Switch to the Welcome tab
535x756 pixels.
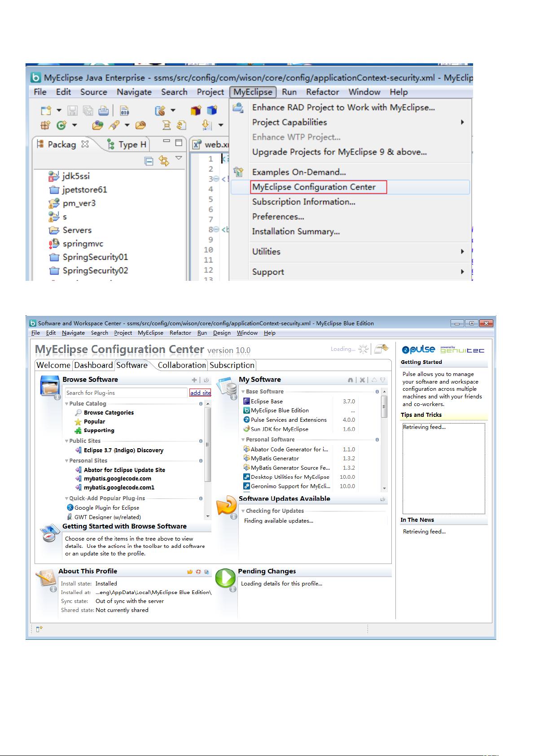(53, 365)
